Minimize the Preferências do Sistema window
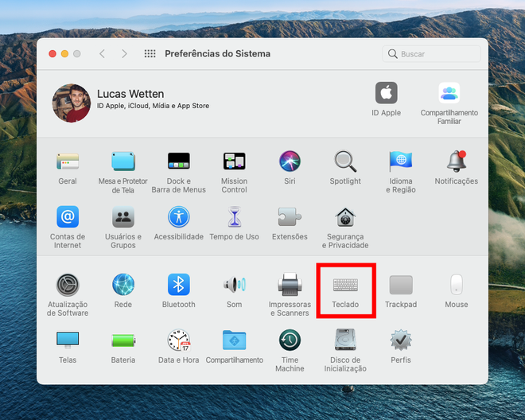The width and height of the screenshot is (525, 420). (64, 54)
